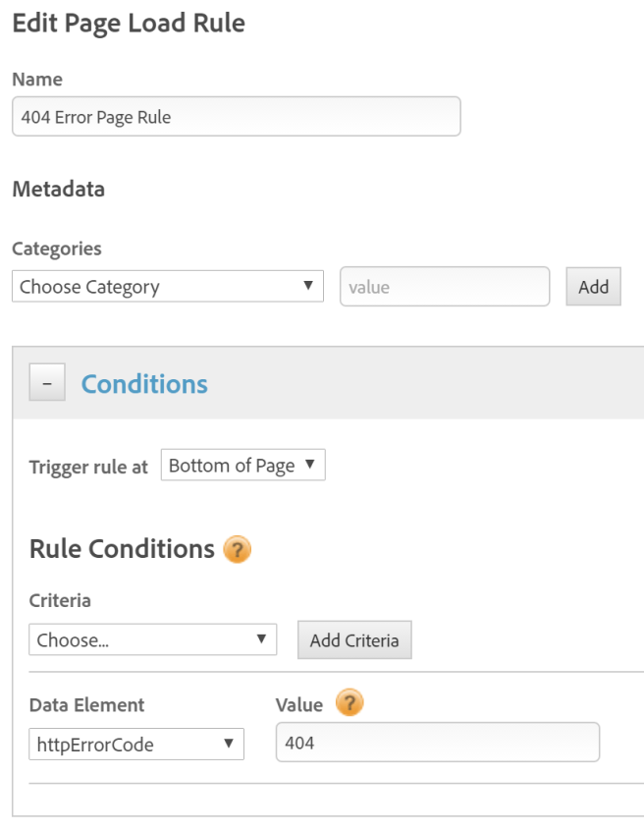
Task: Click the Rule Conditions help icon
Action: (x=238, y=549)
